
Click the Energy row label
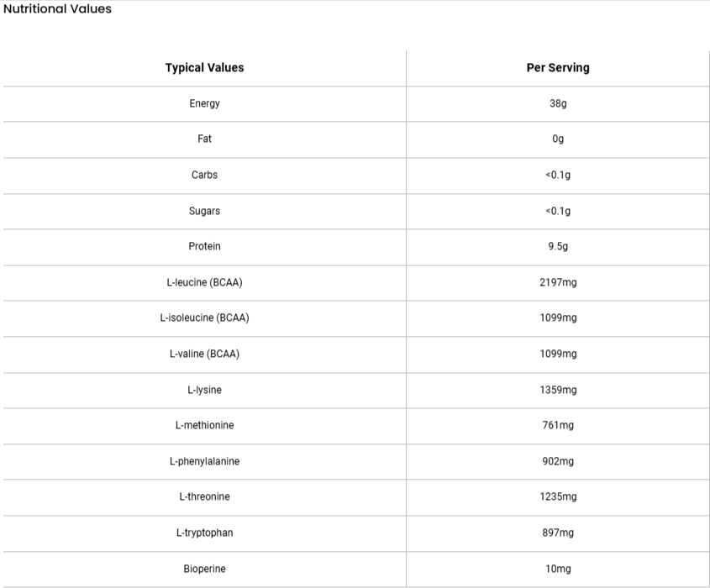[x=204, y=103]
